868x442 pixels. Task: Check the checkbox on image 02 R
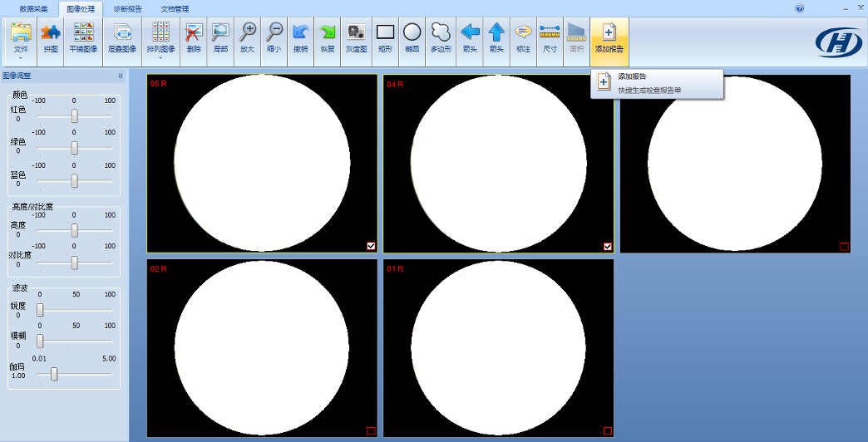(371, 430)
